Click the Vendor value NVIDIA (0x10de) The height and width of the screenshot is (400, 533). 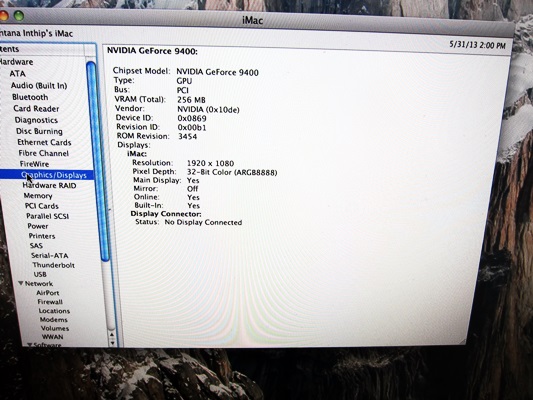pos(208,109)
